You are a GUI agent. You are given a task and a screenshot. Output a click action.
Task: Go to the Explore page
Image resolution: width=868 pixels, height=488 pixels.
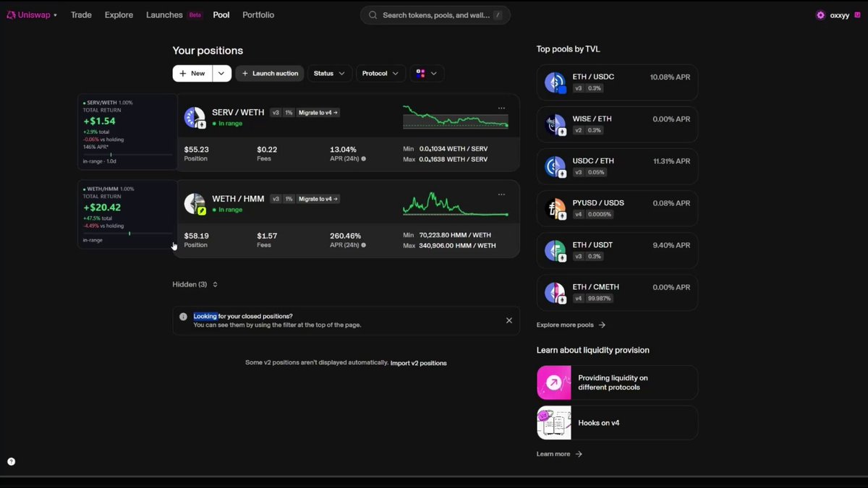pos(119,15)
